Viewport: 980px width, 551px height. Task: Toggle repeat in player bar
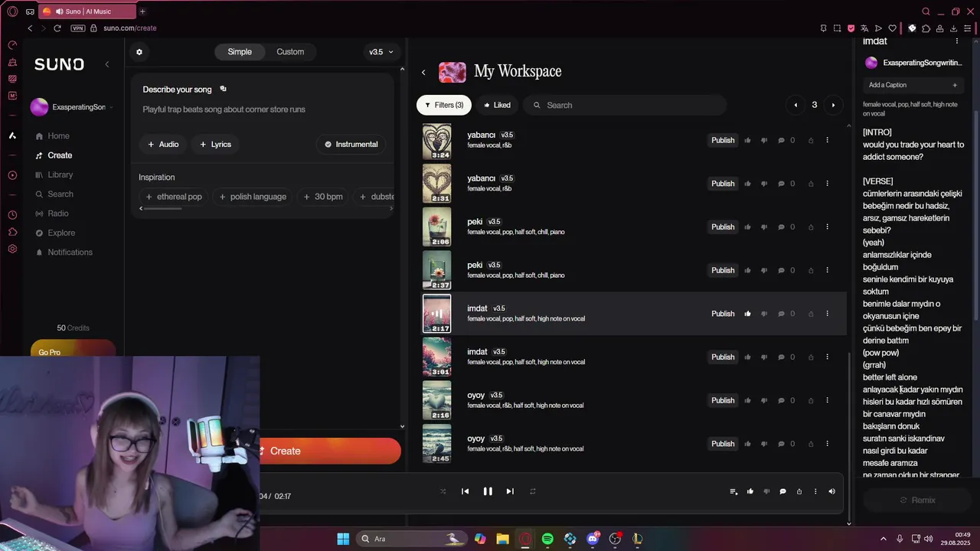pyautogui.click(x=533, y=491)
